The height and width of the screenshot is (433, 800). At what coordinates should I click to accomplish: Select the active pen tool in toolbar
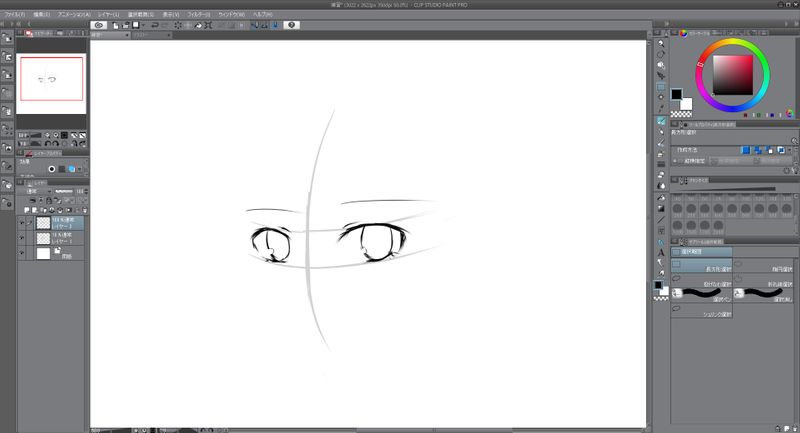tap(661, 120)
